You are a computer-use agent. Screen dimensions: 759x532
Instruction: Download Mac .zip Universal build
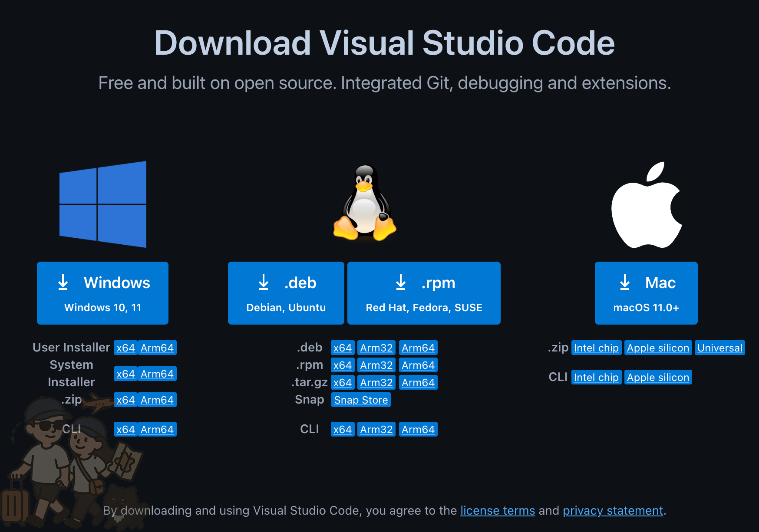click(x=719, y=348)
